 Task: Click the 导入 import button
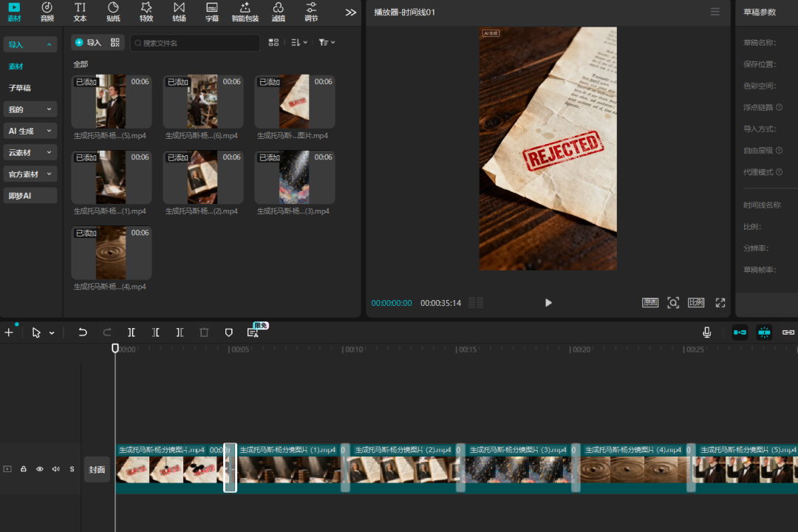(x=89, y=43)
